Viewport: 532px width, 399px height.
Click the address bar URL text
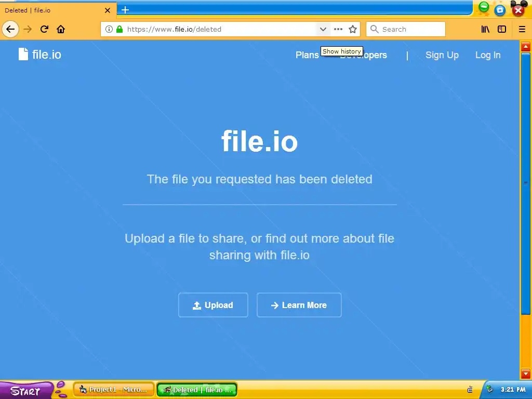[174, 29]
